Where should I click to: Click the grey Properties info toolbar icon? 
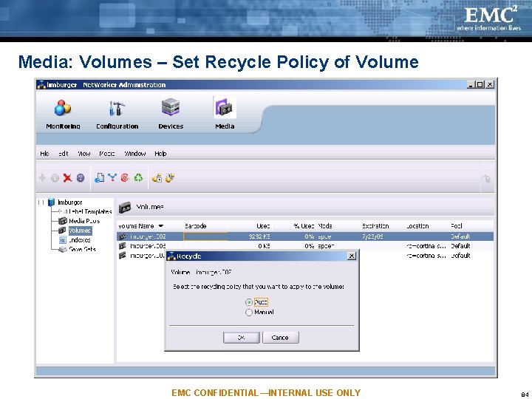(55, 178)
